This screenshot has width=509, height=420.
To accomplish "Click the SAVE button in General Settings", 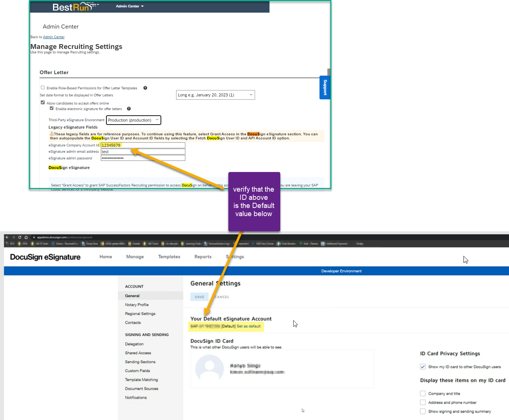I will click(x=199, y=297).
